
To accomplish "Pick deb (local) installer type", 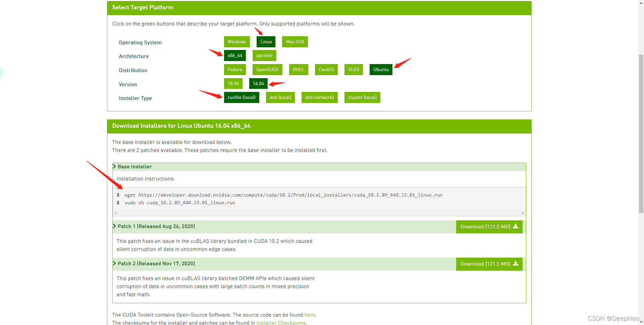I will pyautogui.click(x=280, y=98).
